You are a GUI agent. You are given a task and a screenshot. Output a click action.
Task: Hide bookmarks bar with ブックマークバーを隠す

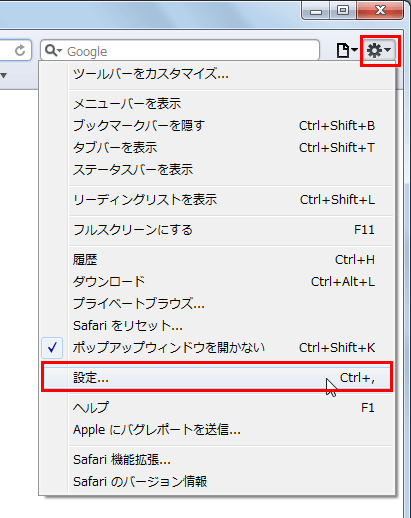pyautogui.click(x=217, y=126)
